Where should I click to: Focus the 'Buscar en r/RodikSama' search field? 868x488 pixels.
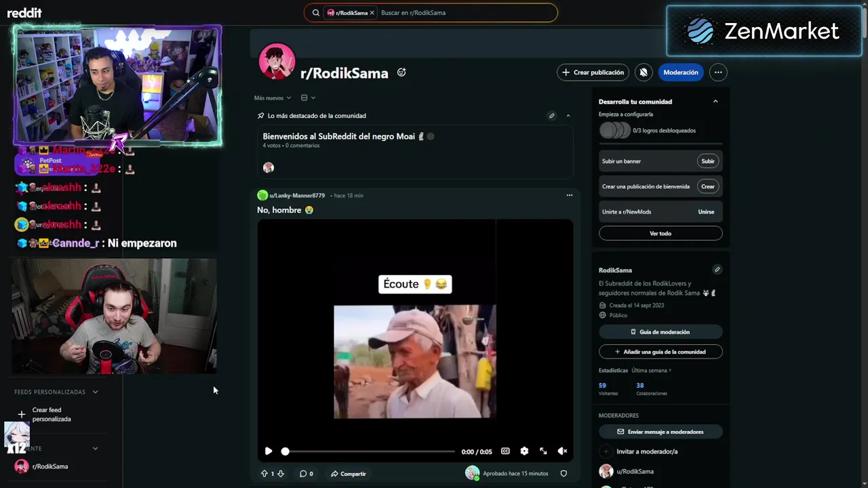pyautogui.click(x=465, y=13)
